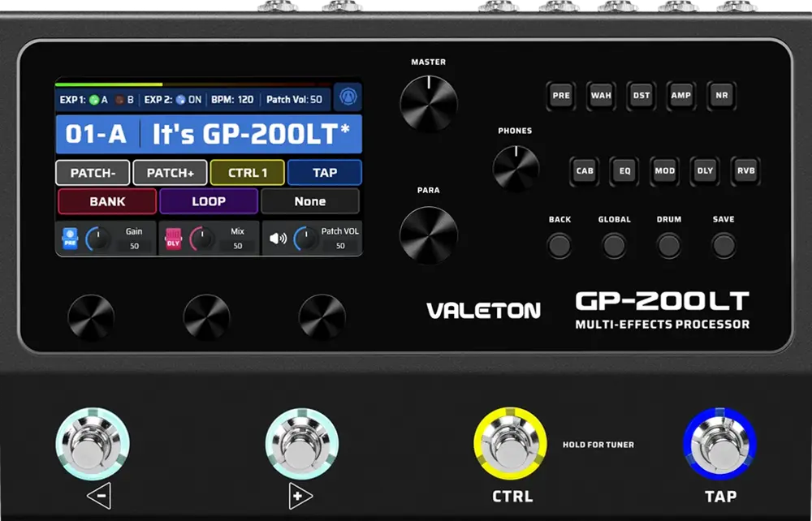This screenshot has height=521, width=812.
Task: Tap patch name It's GP-200LT*
Action: 251,134
